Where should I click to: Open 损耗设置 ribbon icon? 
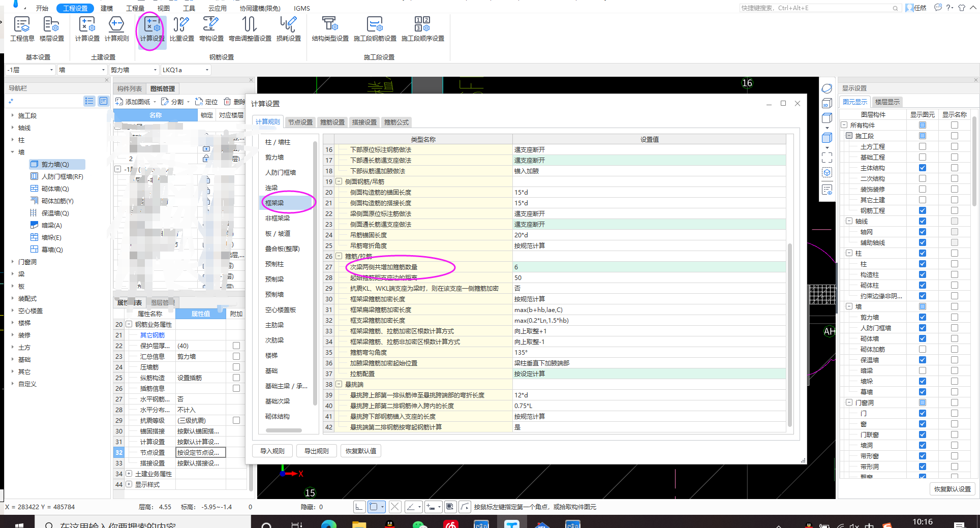(288, 29)
